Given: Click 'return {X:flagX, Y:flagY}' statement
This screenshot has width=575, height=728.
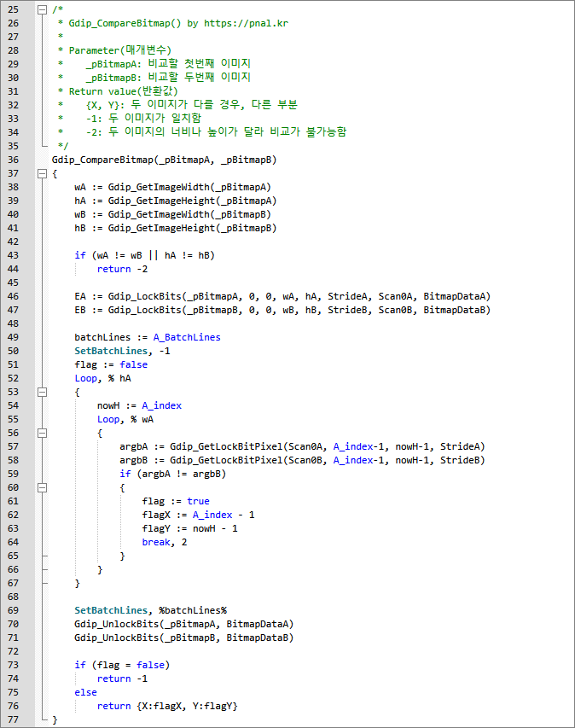Looking at the screenshot, I should pos(167,706).
